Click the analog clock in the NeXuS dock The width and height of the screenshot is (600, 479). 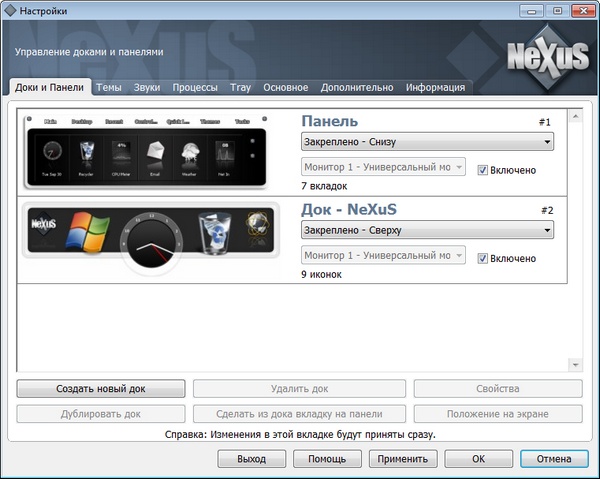152,244
